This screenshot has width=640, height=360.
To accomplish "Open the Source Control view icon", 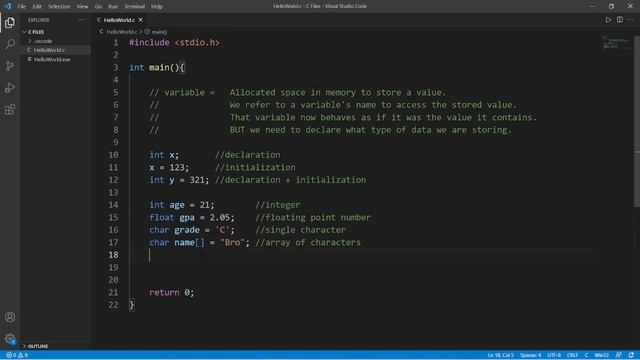I will click(x=10, y=66).
